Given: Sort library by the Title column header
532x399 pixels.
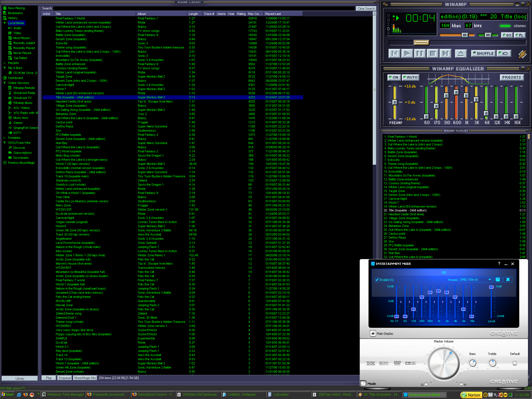Looking at the screenshot, I should point(95,14).
